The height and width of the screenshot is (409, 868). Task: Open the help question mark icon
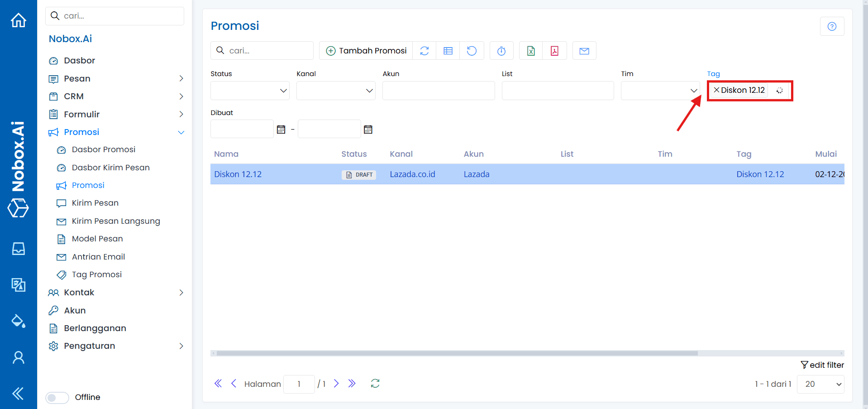(832, 26)
